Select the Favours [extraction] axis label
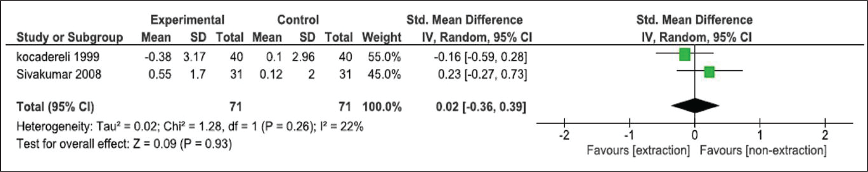Screen dimensions: 868x172 638,150
